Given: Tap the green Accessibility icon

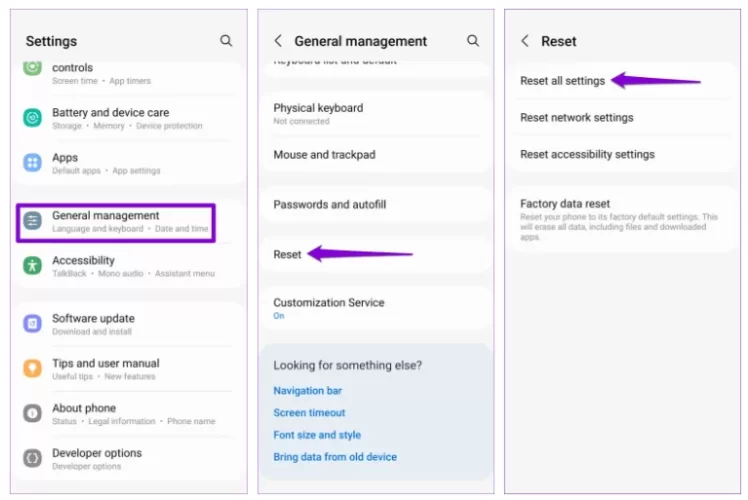Looking at the screenshot, I should (x=33, y=266).
